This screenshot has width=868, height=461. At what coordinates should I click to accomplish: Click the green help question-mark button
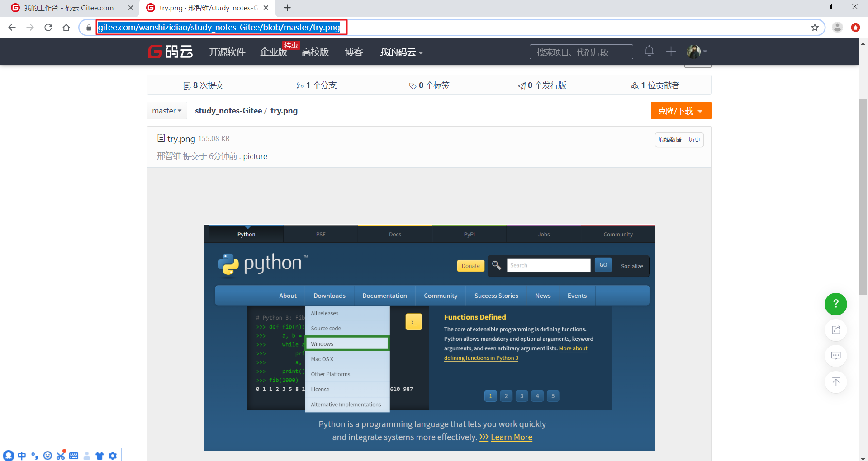[835, 304]
